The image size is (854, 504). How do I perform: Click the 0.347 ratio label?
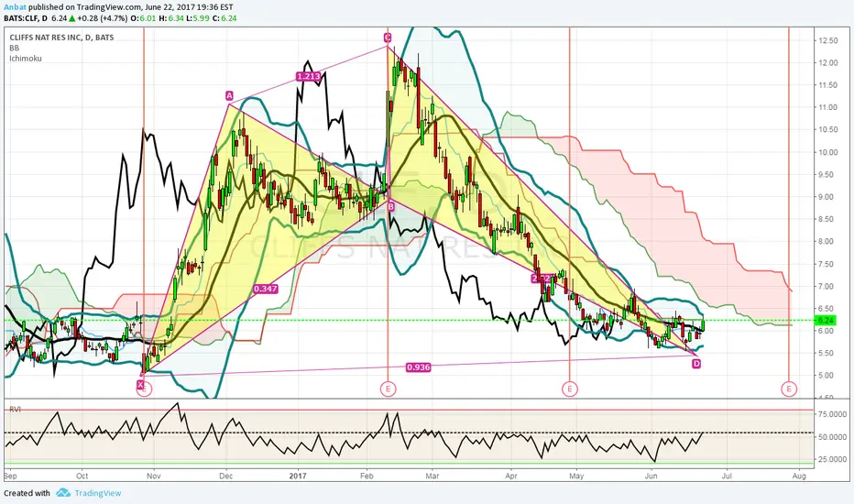point(265,289)
